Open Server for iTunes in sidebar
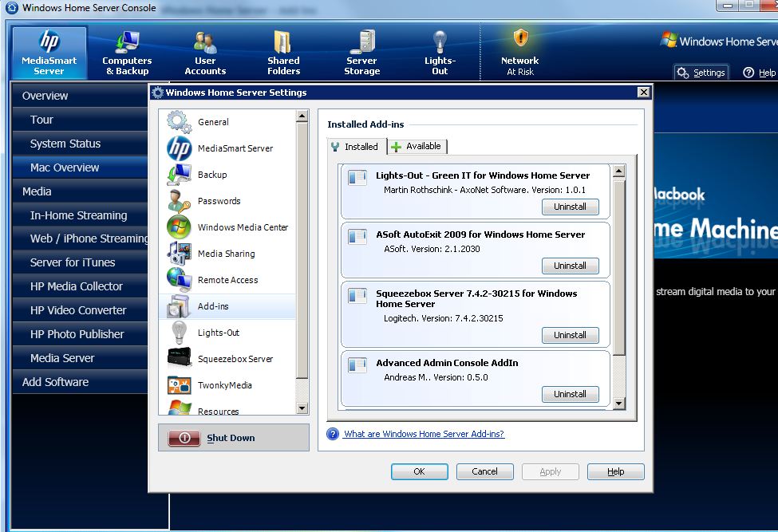 pos(80,262)
